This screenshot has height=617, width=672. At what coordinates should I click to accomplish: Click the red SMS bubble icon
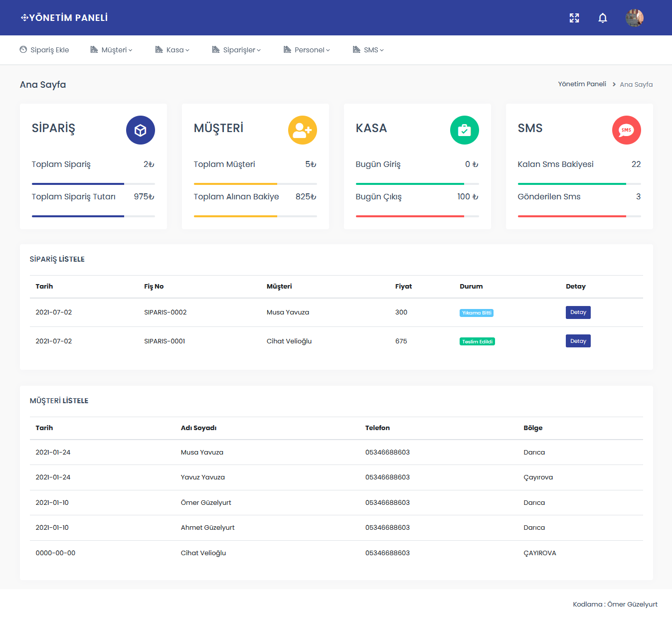coord(627,130)
